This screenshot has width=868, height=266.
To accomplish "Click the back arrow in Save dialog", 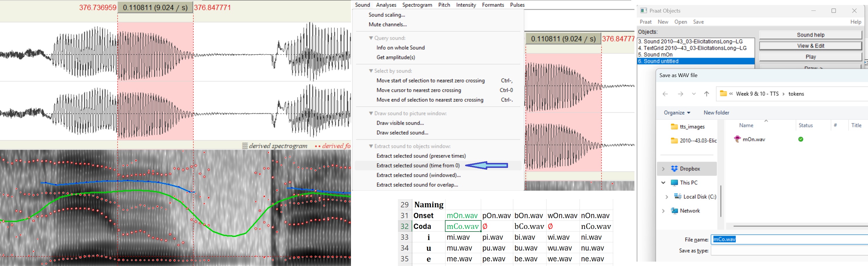I will point(665,94).
